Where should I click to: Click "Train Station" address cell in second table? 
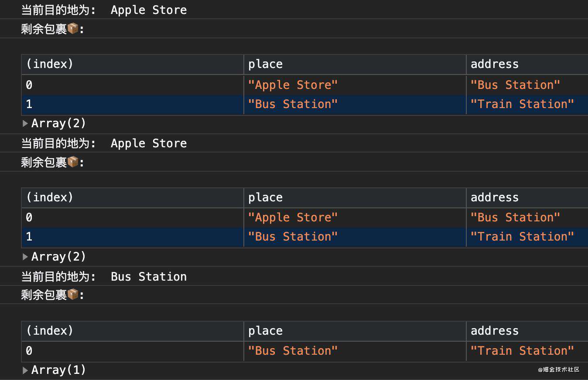pyautogui.click(x=527, y=237)
